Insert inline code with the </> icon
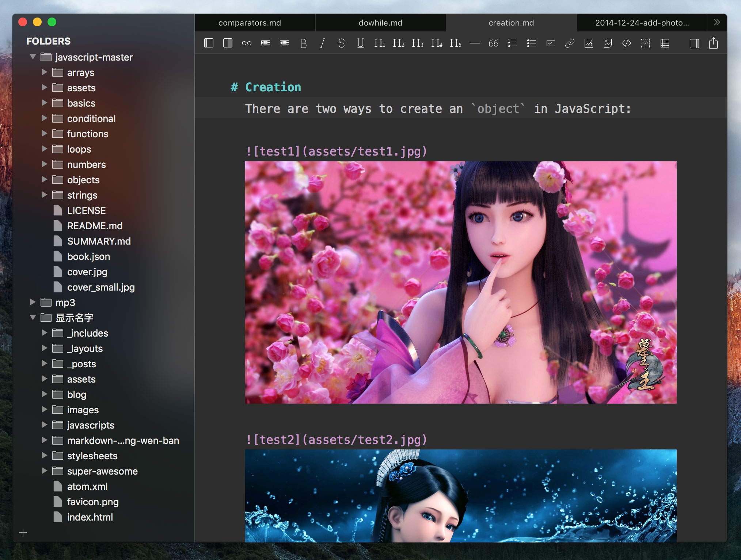Viewport: 741px width, 560px height. (x=626, y=43)
